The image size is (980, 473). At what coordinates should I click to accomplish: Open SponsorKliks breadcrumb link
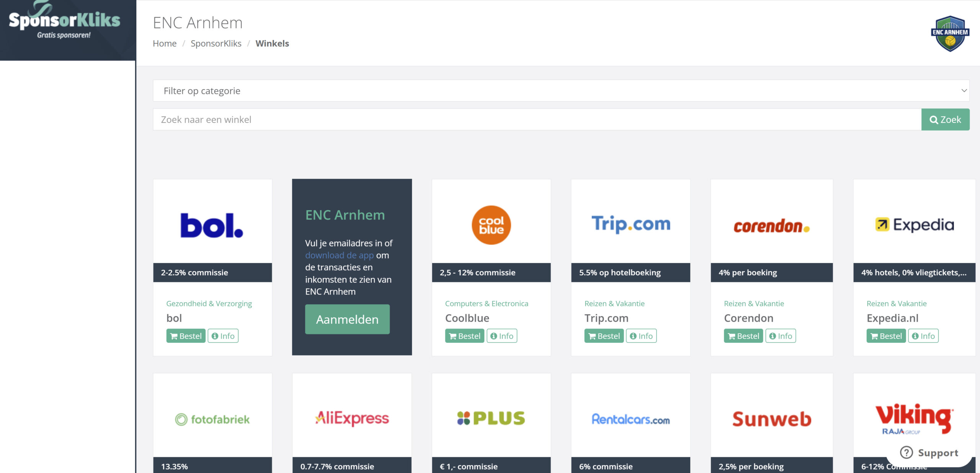tap(216, 44)
